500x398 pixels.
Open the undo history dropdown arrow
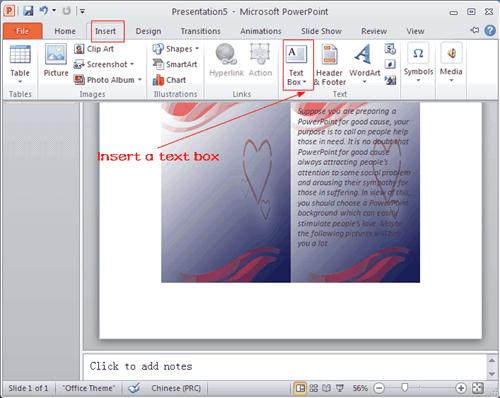[54, 11]
